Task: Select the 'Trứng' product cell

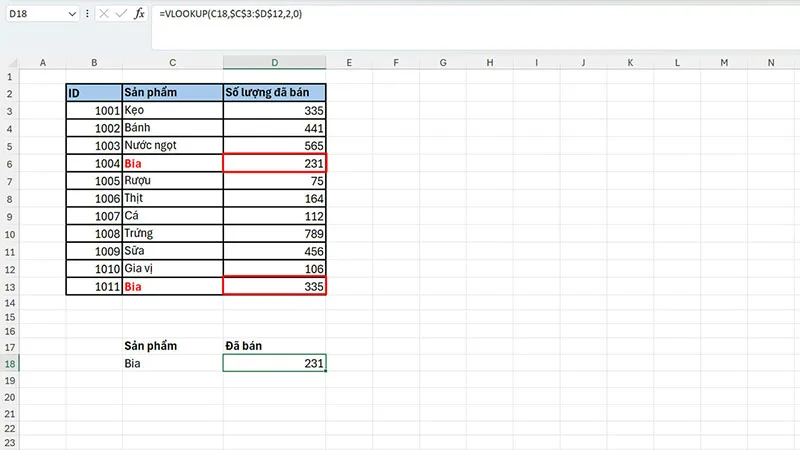Action: (x=172, y=234)
